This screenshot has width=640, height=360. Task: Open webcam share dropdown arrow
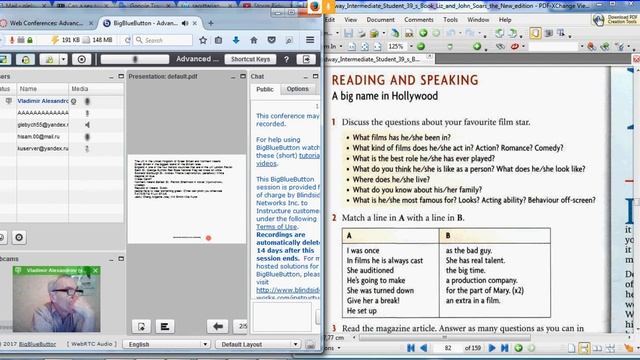[63, 60]
